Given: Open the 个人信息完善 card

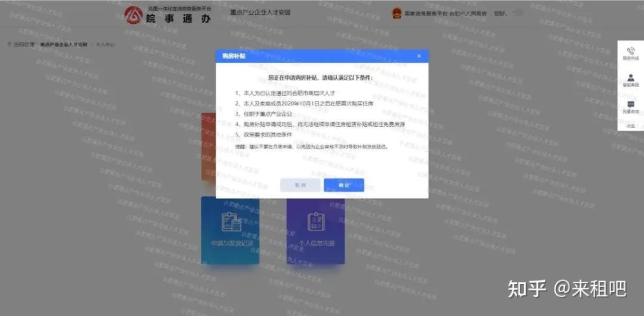Looking at the screenshot, I should 316,231.
